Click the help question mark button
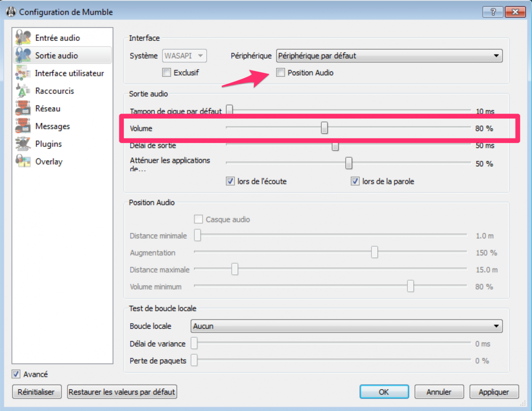The image size is (532, 411). (x=493, y=12)
